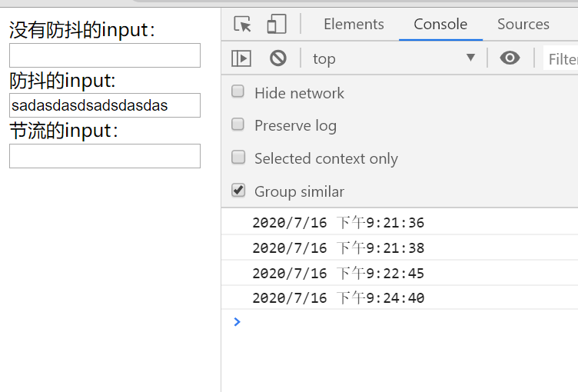Open the Sources tab
The width and height of the screenshot is (578, 392).
(523, 25)
